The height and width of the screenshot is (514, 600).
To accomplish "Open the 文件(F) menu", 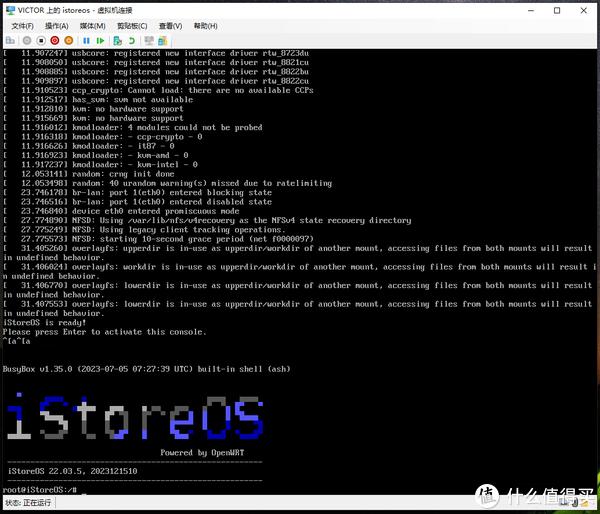I will point(23,26).
